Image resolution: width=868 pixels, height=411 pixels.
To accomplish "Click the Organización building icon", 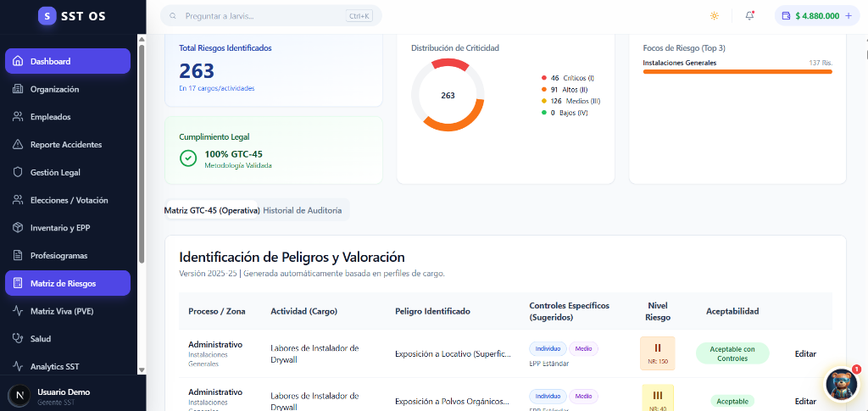I will pyautogui.click(x=18, y=89).
